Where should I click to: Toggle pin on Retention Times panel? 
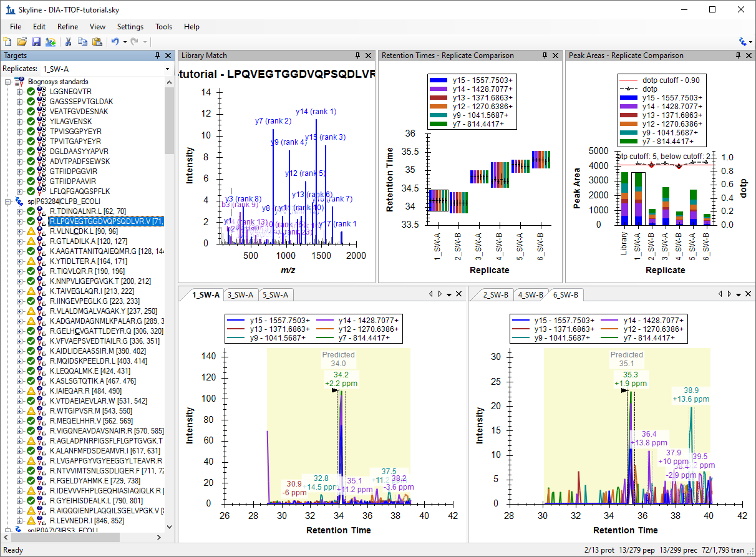click(545, 56)
